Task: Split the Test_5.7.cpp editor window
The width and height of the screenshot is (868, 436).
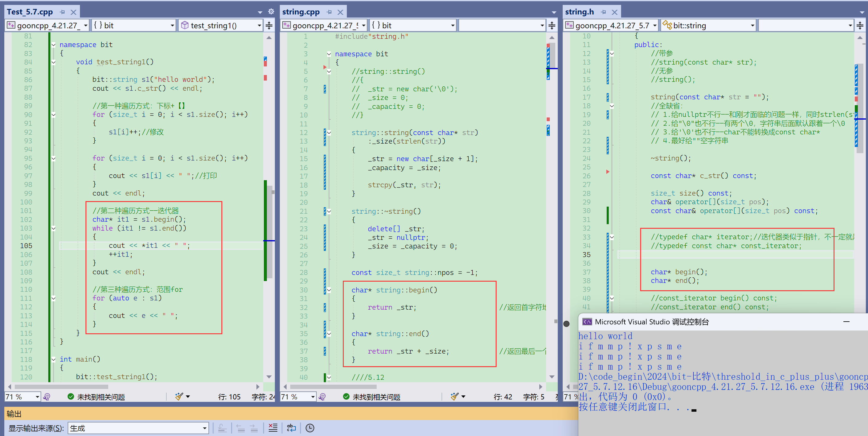Action: point(269,26)
